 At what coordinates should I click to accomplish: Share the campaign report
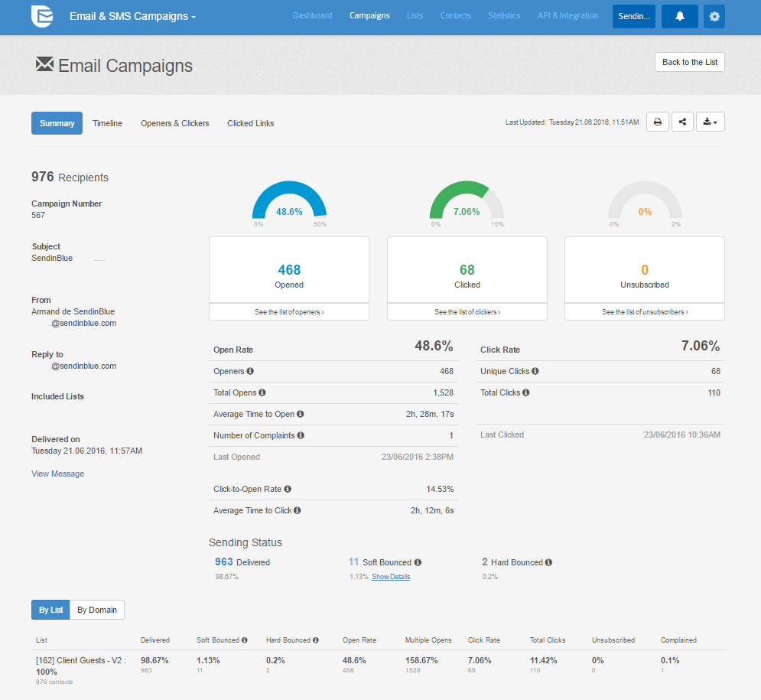pos(682,122)
